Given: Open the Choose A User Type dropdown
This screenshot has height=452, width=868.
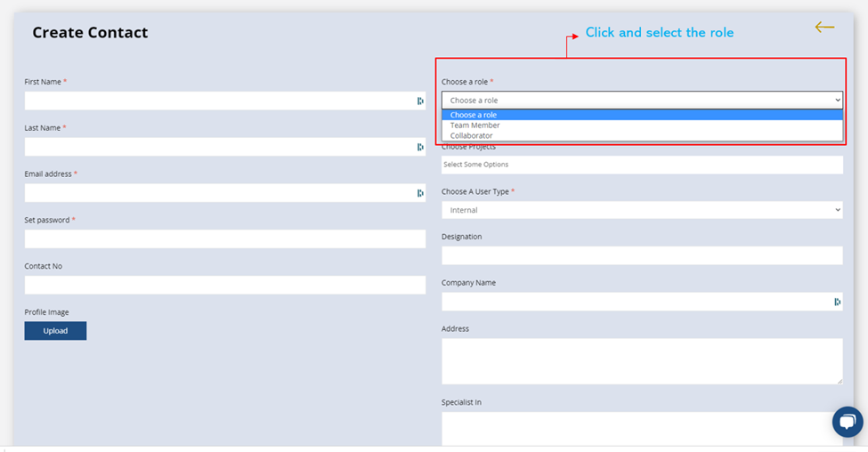Looking at the screenshot, I should click(x=642, y=210).
